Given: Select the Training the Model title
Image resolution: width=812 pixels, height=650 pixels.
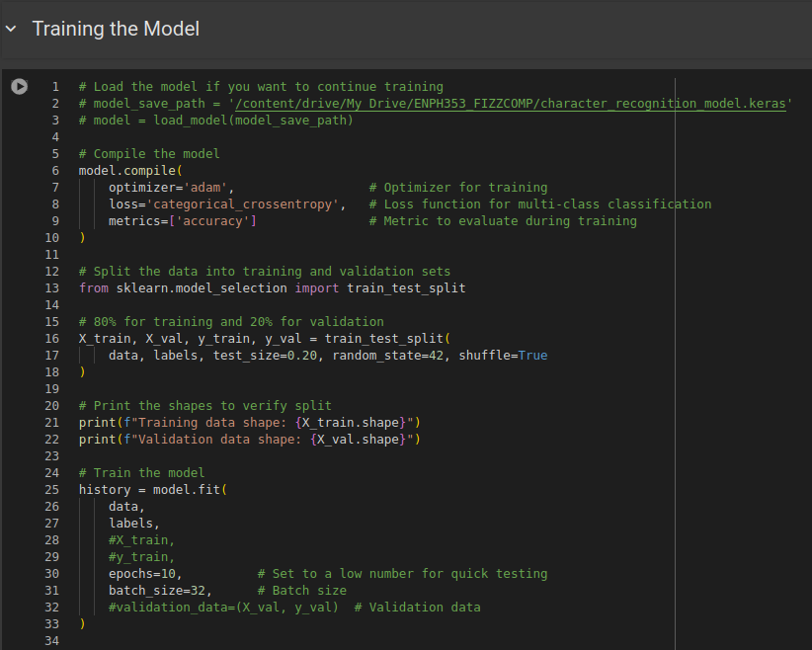Looking at the screenshot, I should click(x=116, y=29).
